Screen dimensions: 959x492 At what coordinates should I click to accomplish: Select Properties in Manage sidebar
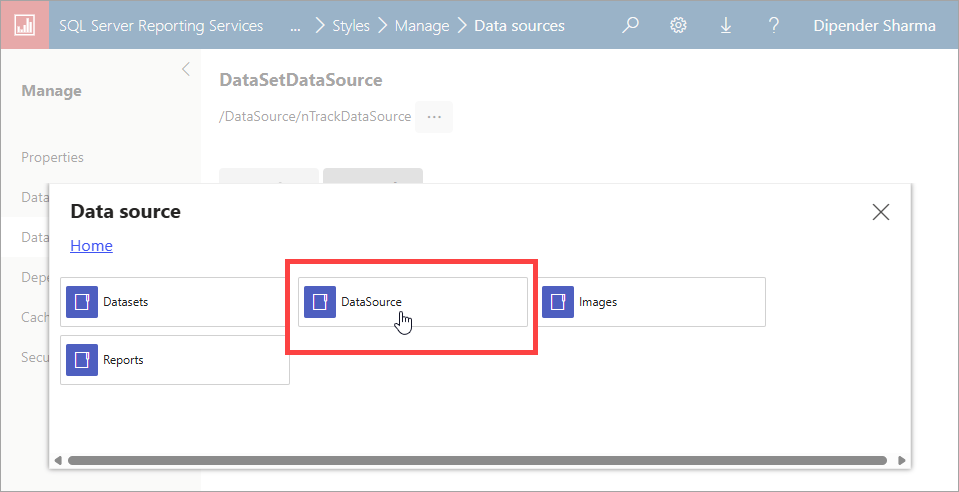[x=53, y=157]
